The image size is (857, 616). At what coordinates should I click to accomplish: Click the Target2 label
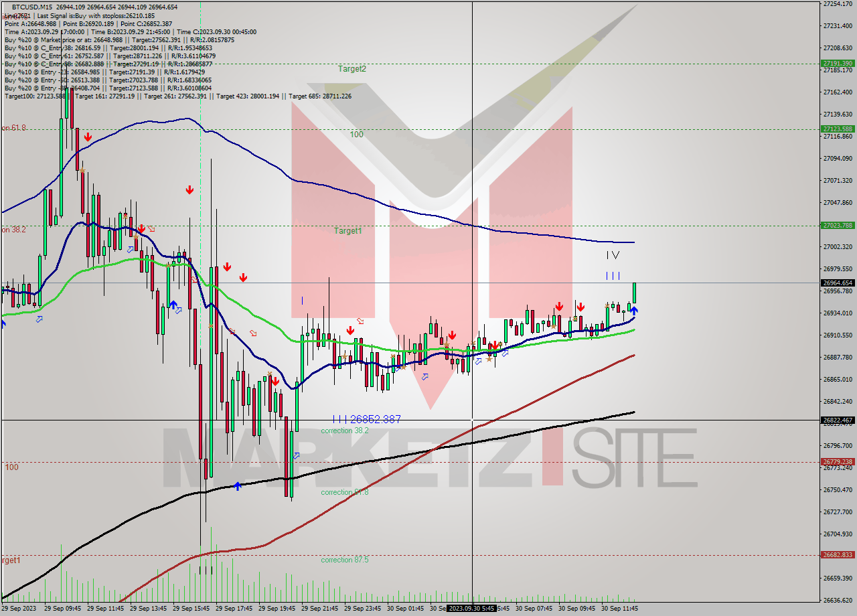[352, 68]
